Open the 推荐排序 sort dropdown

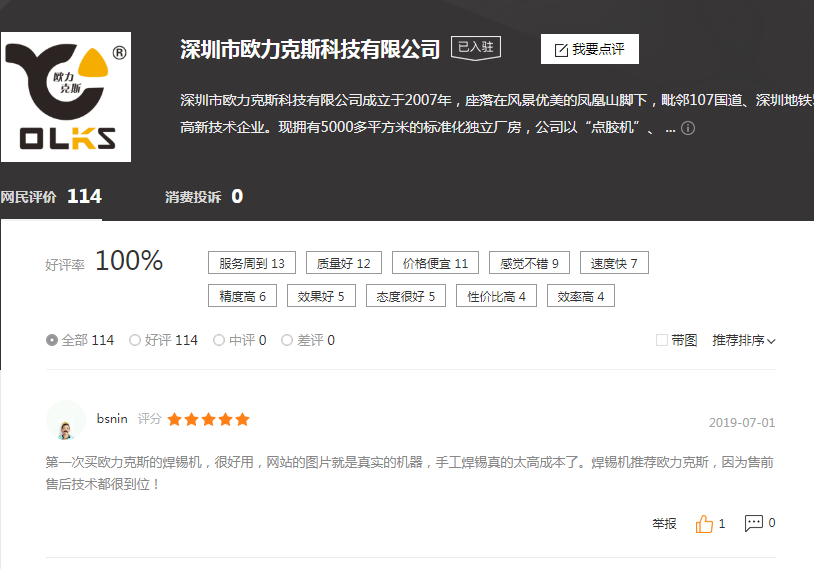click(x=743, y=340)
